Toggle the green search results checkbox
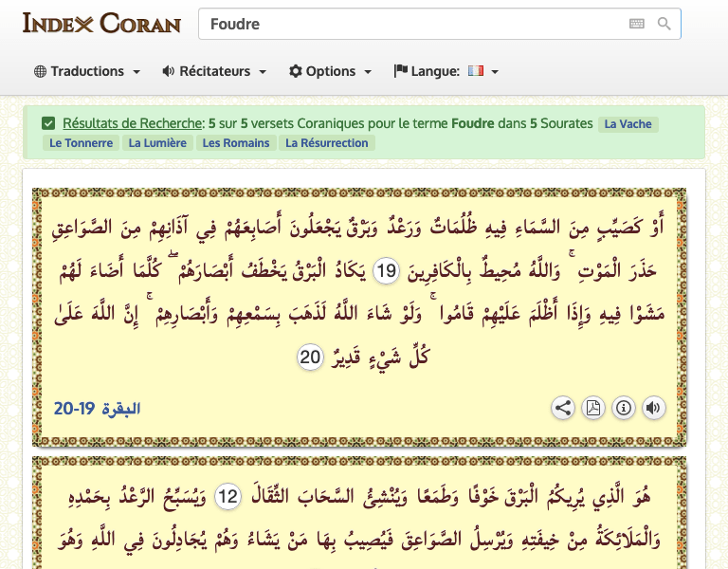Screen dimensions: 728x569 (48, 123)
